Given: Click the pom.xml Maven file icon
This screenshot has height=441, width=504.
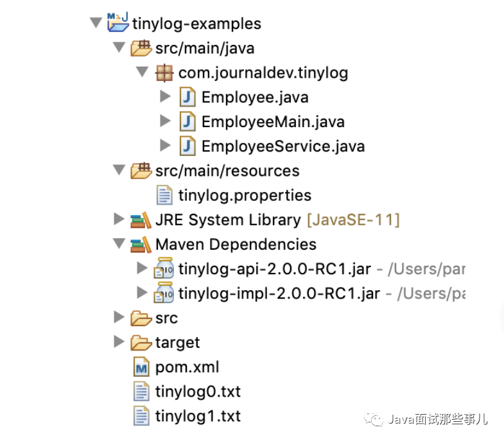Looking at the screenshot, I should tap(141, 367).
